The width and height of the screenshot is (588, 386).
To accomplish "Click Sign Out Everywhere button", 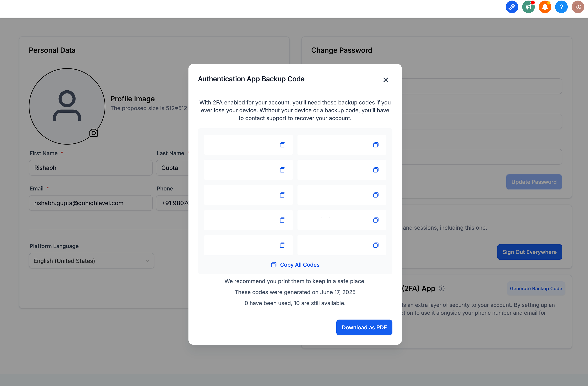I will (x=529, y=252).
